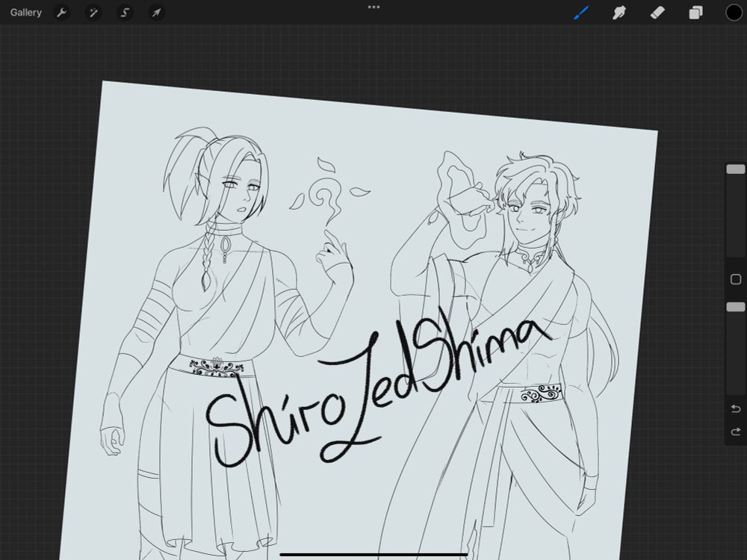Select the Smudge finger tool
Image resolution: width=747 pixels, height=560 pixels.
coord(619,13)
